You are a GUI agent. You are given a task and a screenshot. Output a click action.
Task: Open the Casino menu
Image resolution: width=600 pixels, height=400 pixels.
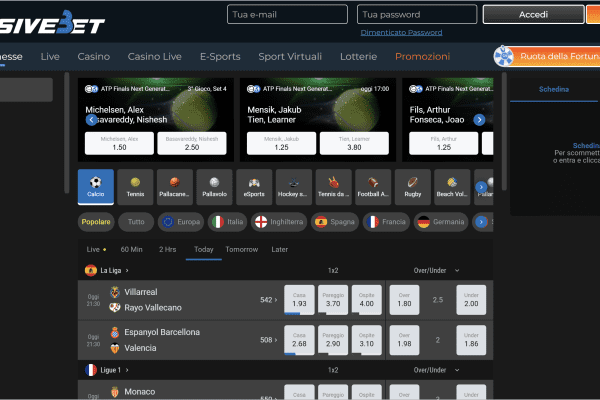[x=94, y=57]
